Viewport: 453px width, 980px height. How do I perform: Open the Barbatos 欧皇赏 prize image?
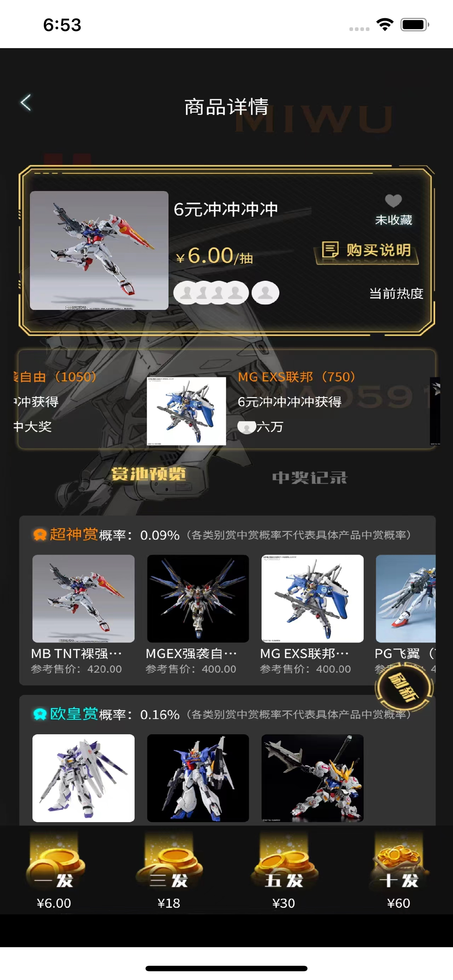313,778
